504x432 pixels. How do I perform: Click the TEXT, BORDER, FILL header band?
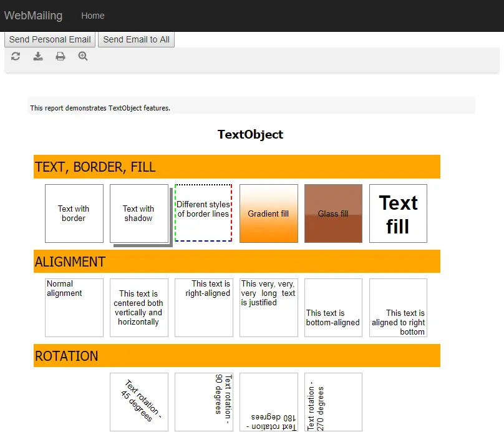tap(237, 167)
